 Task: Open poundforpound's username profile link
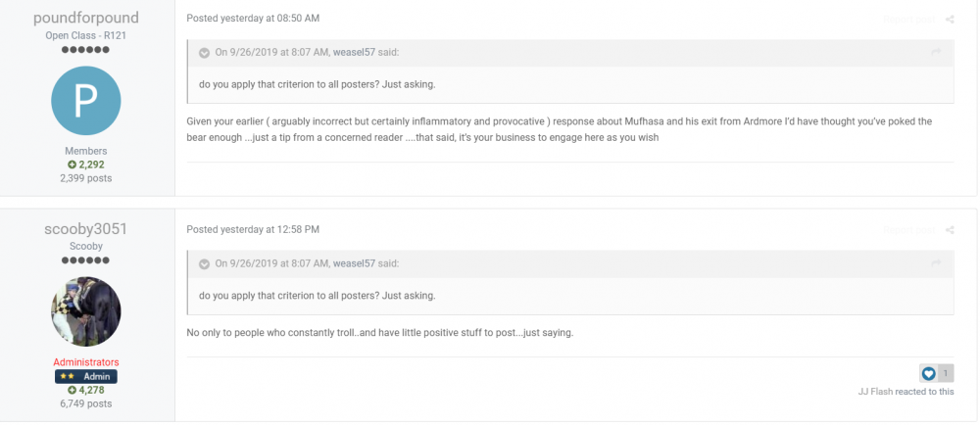point(85,19)
